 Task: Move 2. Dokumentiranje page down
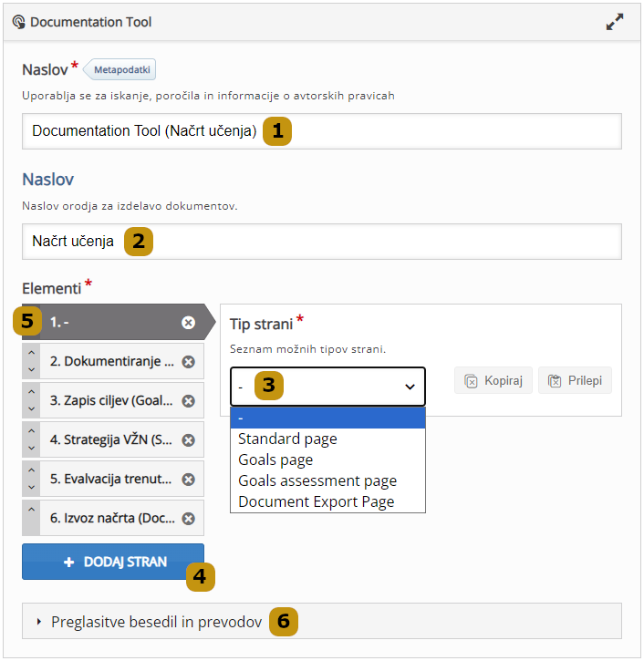pos(31,370)
